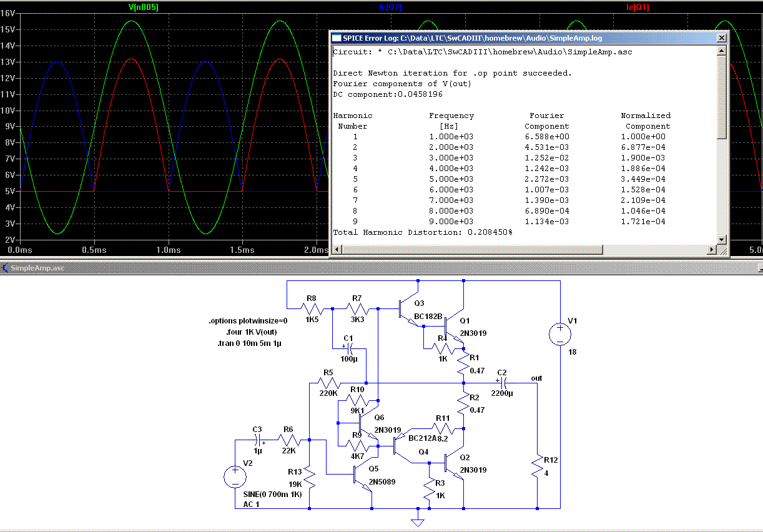763x532 pixels.
Task: Click the Error Log vertical scrollbar up arrow
Action: [722, 51]
